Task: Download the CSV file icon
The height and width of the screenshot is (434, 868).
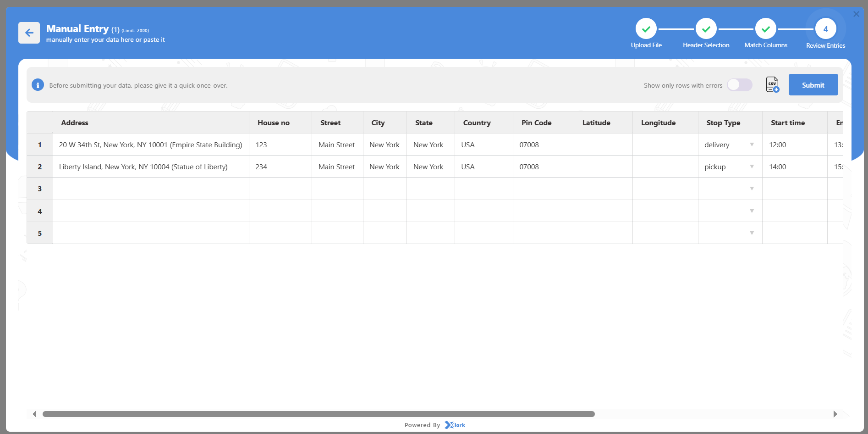Action: [x=772, y=85]
